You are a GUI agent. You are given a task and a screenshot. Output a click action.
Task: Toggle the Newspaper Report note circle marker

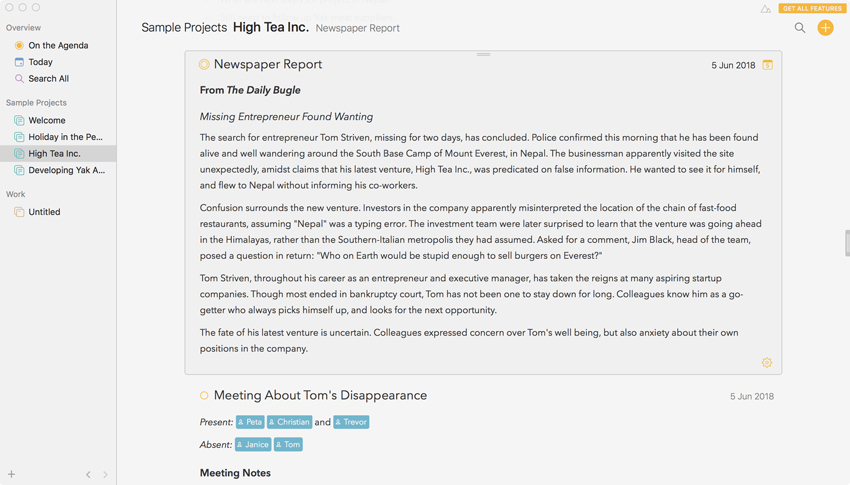pos(204,65)
